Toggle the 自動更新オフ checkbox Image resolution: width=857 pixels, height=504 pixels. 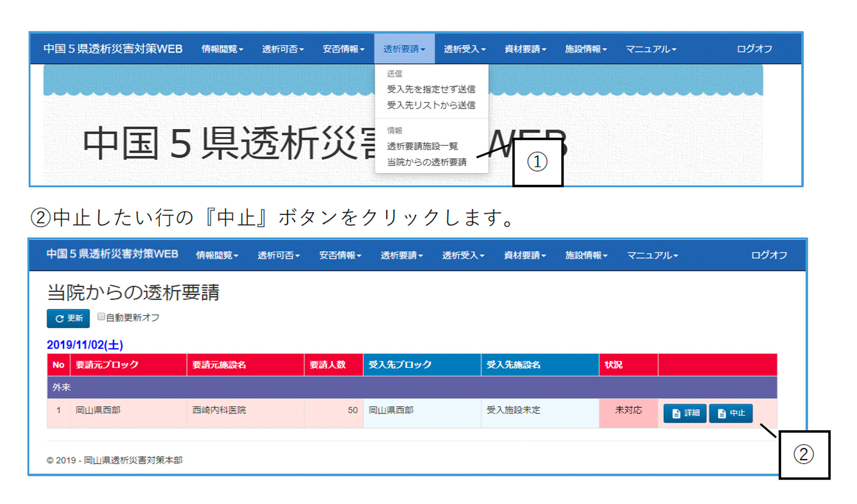101,317
